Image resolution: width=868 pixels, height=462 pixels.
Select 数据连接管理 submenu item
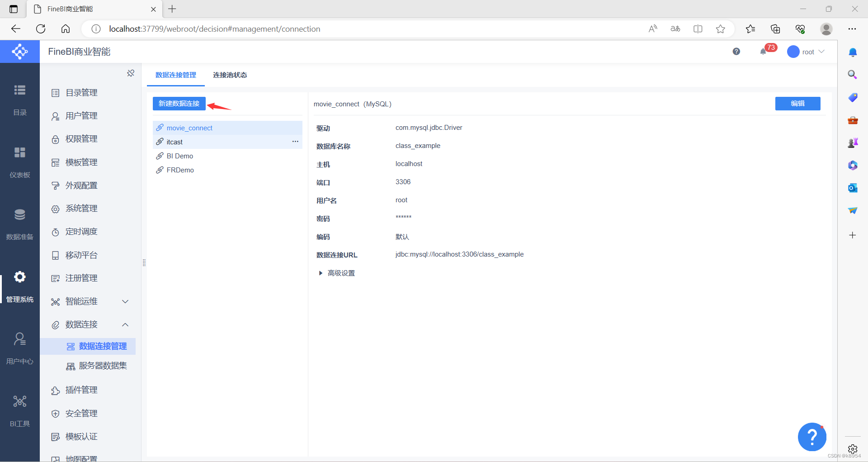pyautogui.click(x=88, y=346)
